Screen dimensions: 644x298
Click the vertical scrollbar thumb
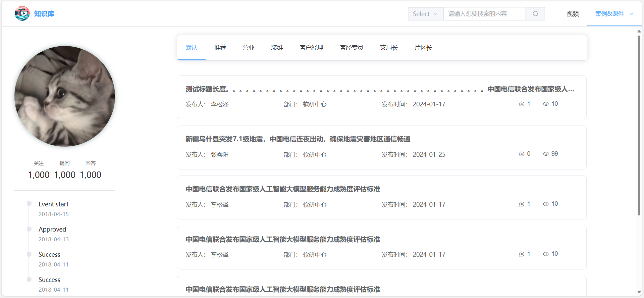(x=639, y=124)
